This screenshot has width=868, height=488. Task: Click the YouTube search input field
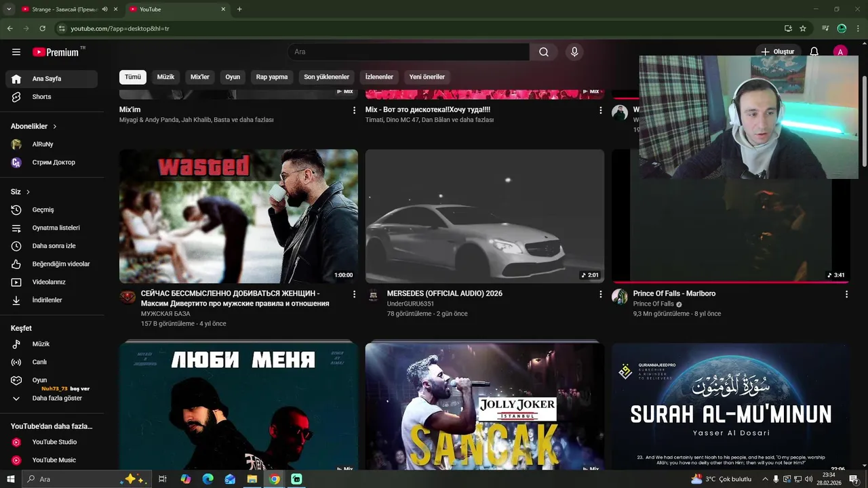pyautogui.click(x=408, y=52)
